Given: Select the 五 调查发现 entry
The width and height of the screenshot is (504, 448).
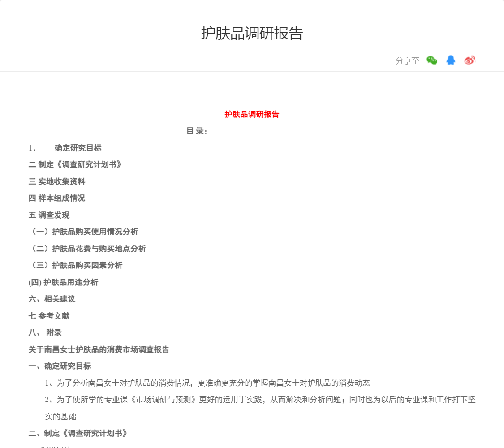Looking at the screenshot, I should (x=49, y=215).
